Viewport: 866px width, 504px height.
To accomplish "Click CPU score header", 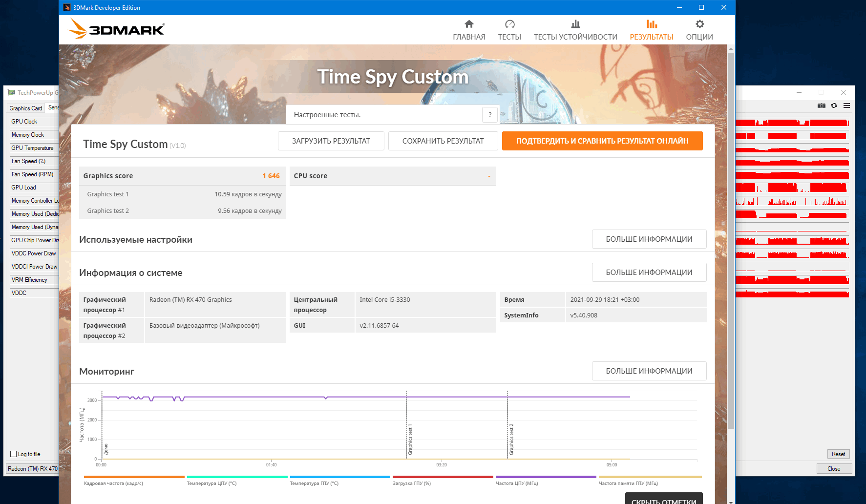I will coord(393,176).
